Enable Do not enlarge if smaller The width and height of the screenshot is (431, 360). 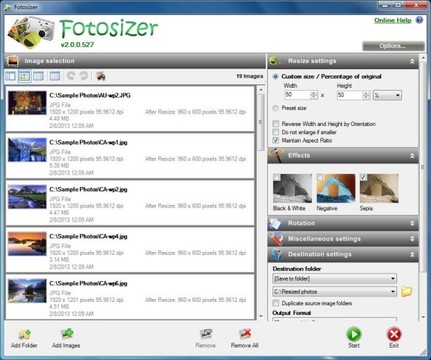(x=276, y=132)
